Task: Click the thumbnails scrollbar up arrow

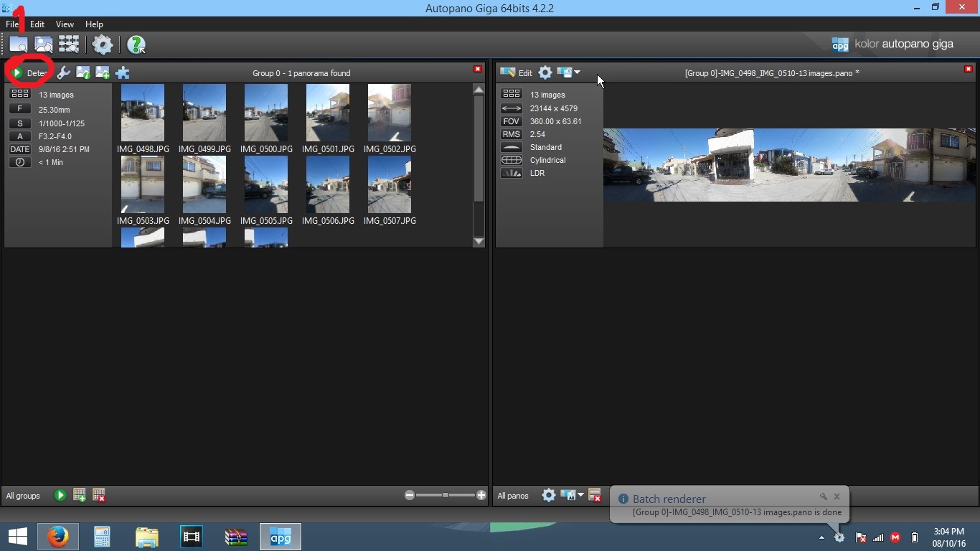Action: click(x=479, y=90)
